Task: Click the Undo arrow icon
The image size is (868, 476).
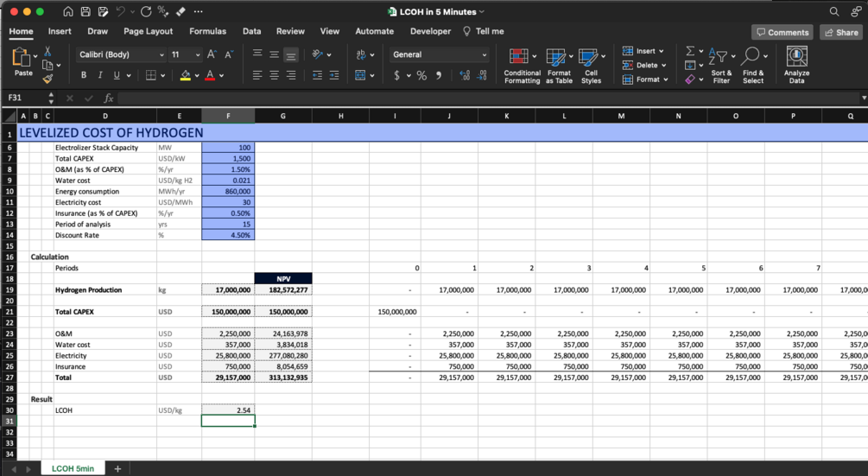Action: tap(121, 11)
